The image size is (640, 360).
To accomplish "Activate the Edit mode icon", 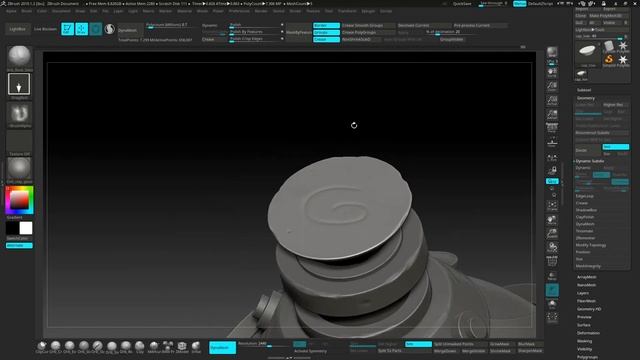I will (x=67, y=29).
